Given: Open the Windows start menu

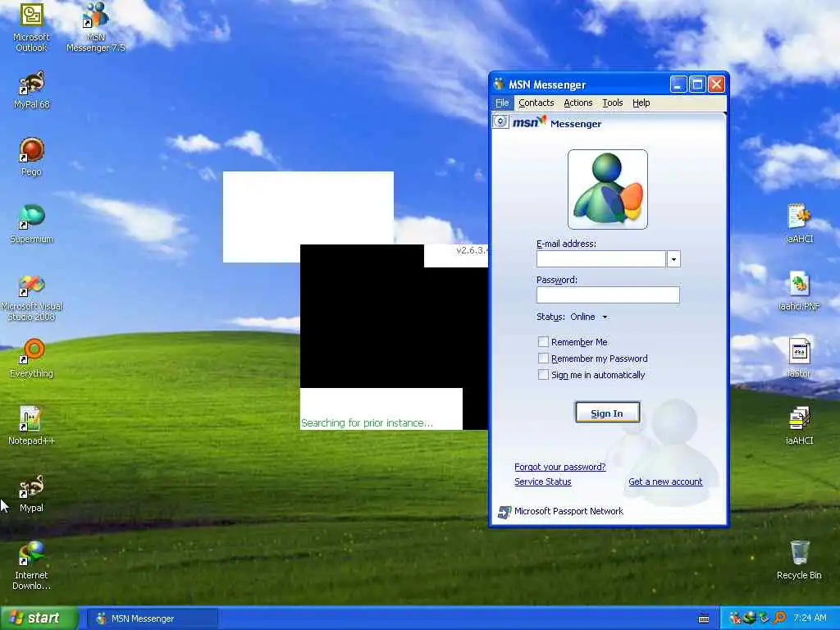Looking at the screenshot, I should pos(39,619).
